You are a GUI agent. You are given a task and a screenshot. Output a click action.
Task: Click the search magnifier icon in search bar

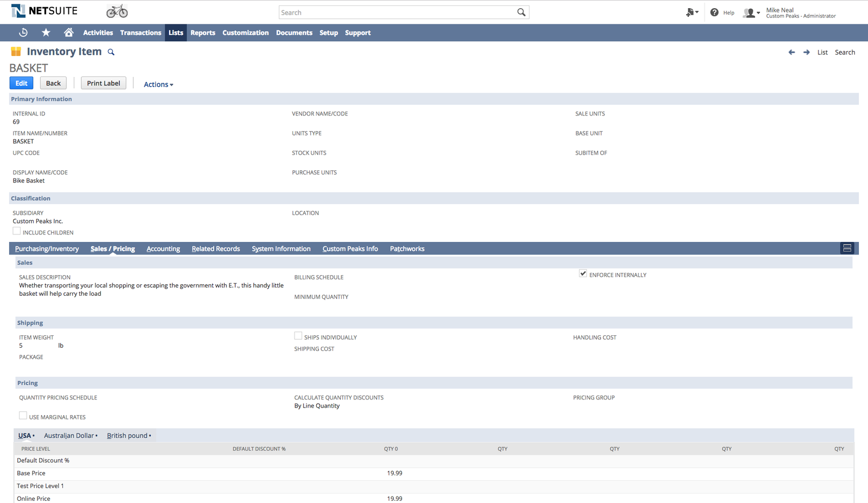(x=521, y=12)
